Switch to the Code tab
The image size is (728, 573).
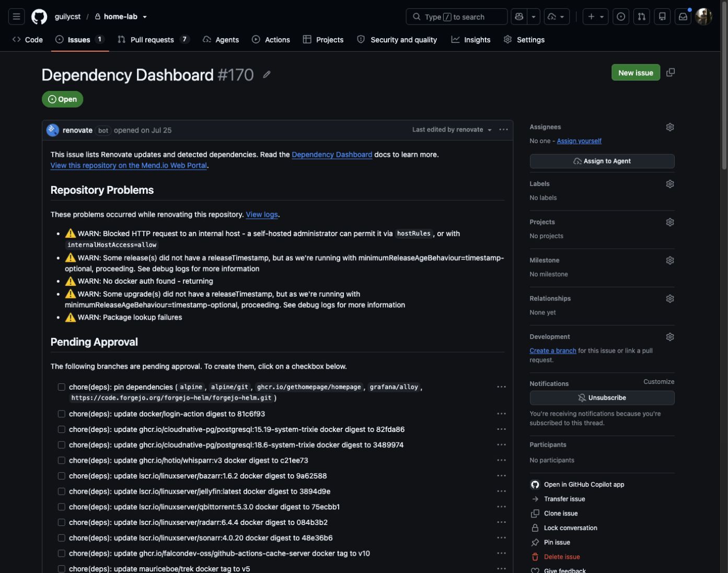[28, 40]
